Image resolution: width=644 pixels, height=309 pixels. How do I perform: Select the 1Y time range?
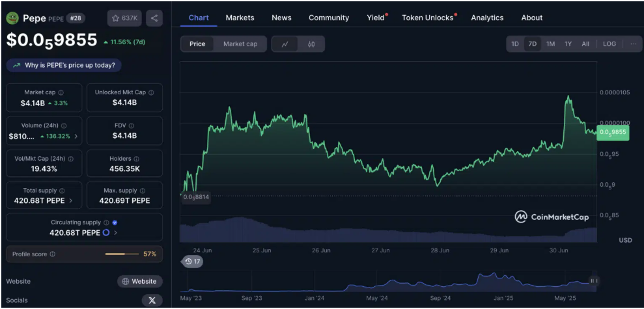click(x=568, y=44)
